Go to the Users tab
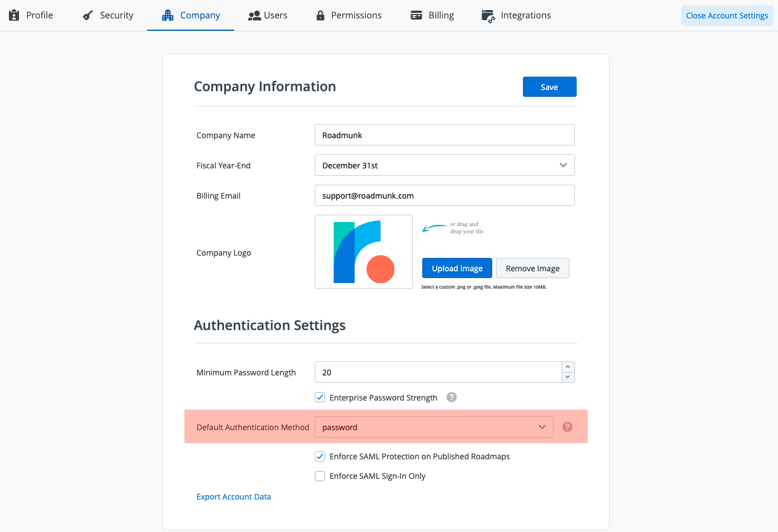The height and width of the screenshot is (532, 778). [268, 15]
